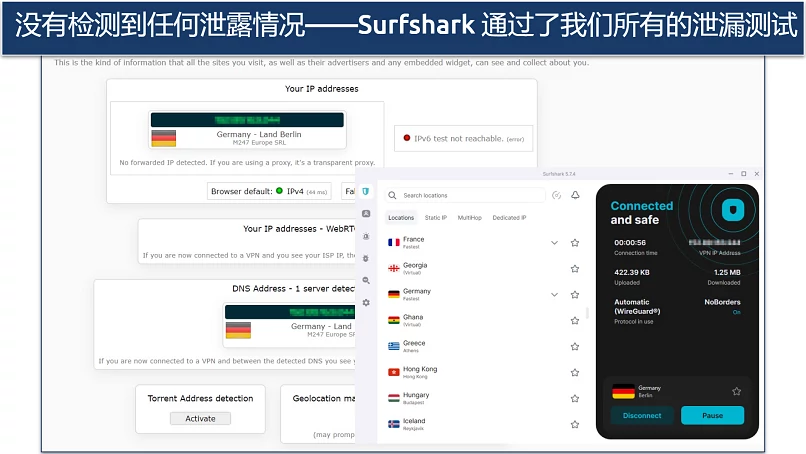The height and width of the screenshot is (454, 806).
Task: Click the France flag icon
Action: click(x=394, y=242)
